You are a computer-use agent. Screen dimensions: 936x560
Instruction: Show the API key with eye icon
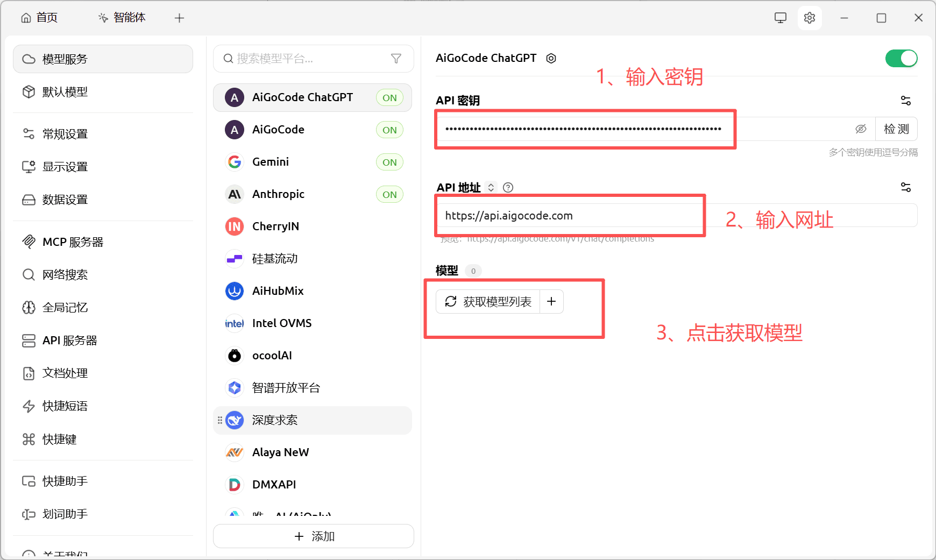point(861,129)
